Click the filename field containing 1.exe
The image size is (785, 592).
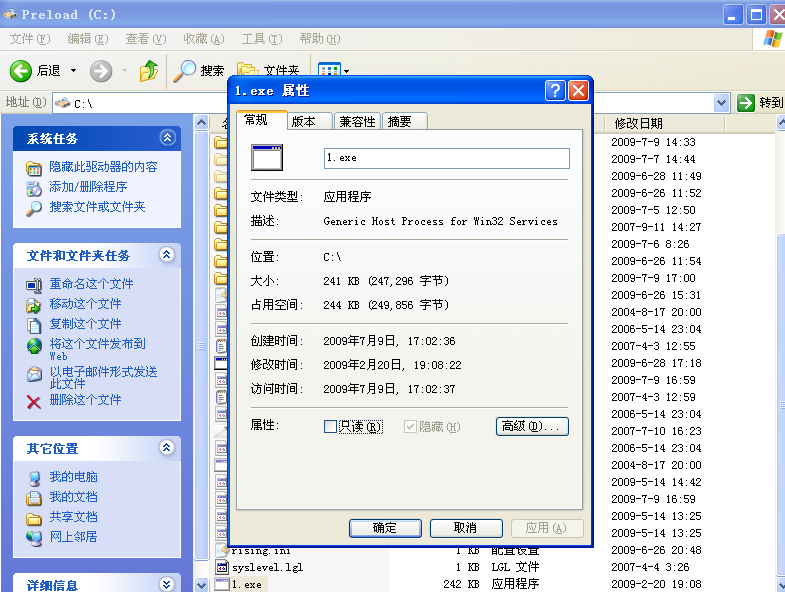pos(447,158)
